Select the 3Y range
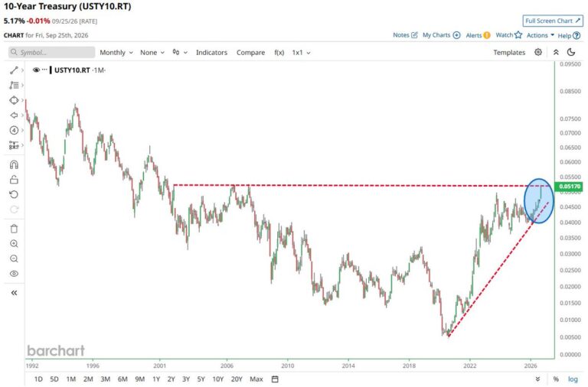The image size is (588, 387). click(186, 379)
